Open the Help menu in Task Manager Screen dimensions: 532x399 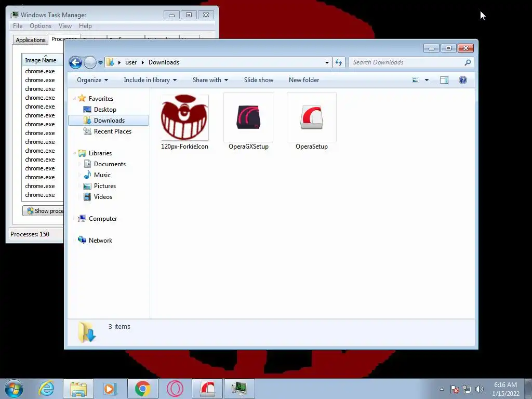pos(85,26)
